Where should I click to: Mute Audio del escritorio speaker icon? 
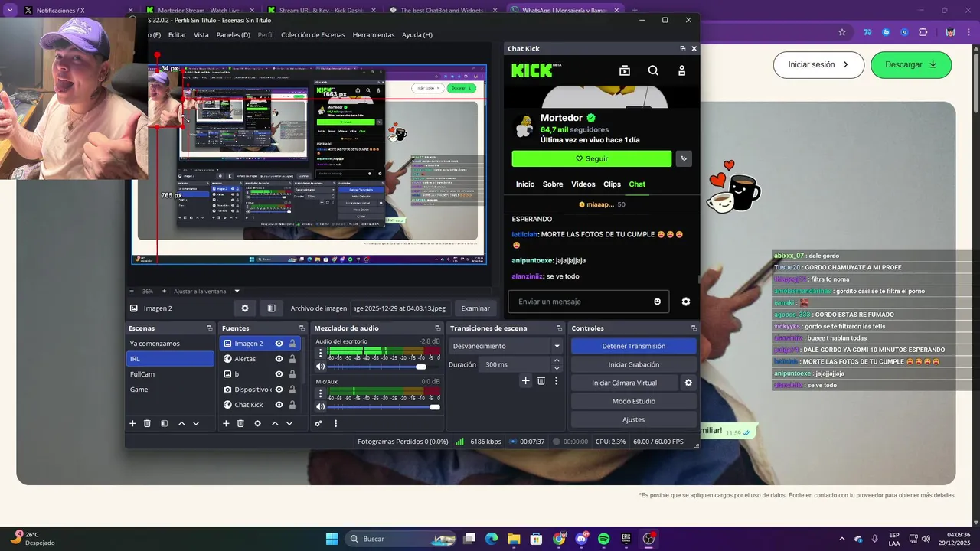point(320,367)
